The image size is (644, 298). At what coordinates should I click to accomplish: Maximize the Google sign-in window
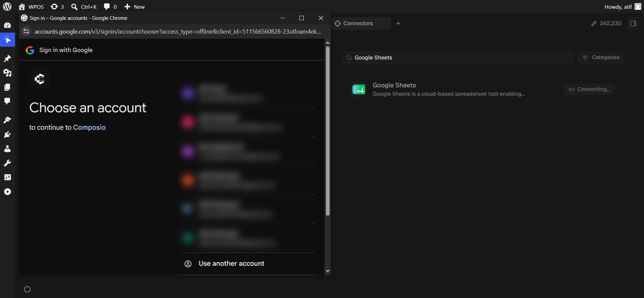(302, 18)
